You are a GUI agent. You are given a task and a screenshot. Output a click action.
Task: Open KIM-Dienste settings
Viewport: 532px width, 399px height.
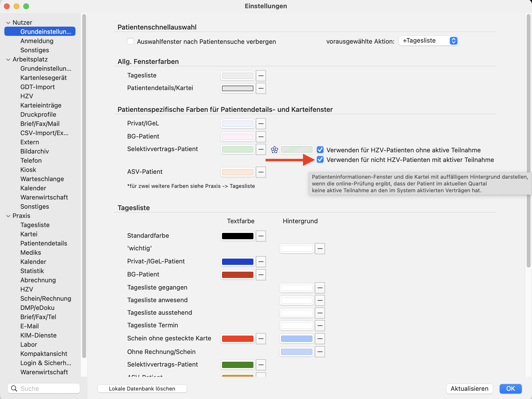click(38, 335)
